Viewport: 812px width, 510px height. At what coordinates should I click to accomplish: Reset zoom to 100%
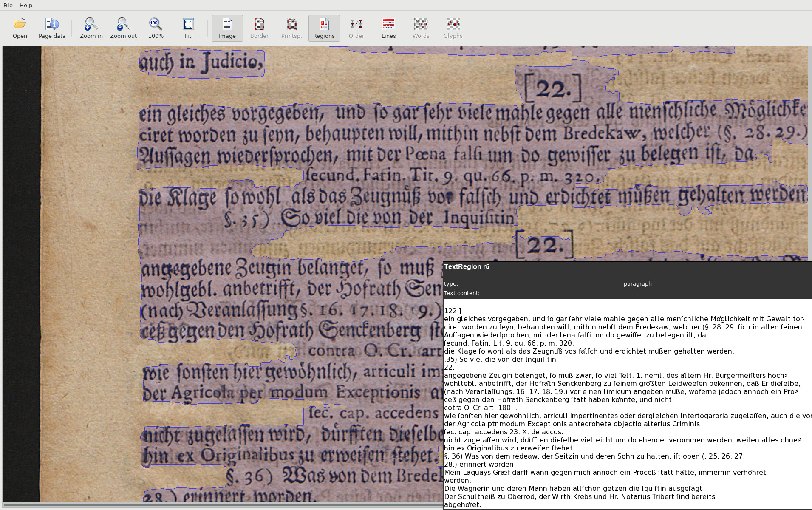click(x=156, y=28)
